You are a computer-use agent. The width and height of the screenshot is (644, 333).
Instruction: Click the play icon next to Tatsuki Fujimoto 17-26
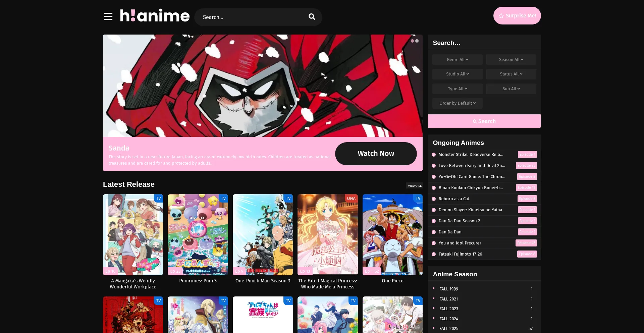[x=434, y=254]
